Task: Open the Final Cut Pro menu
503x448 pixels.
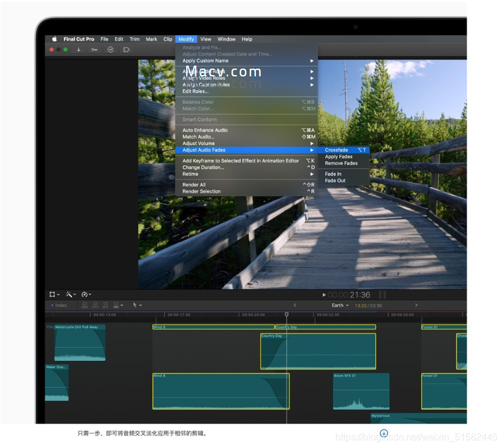Action: 79,39
